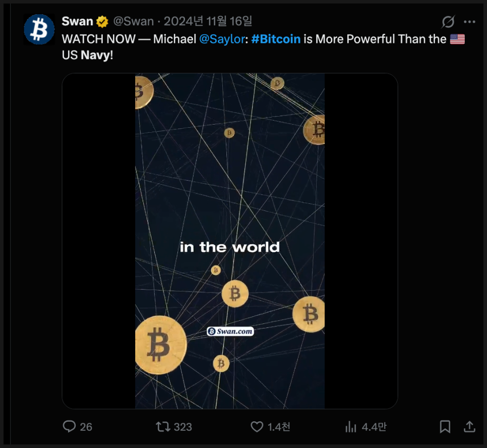The image size is (487, 448).
Task: Like the post with the heart icon
Action: click(x=257, y=427)
